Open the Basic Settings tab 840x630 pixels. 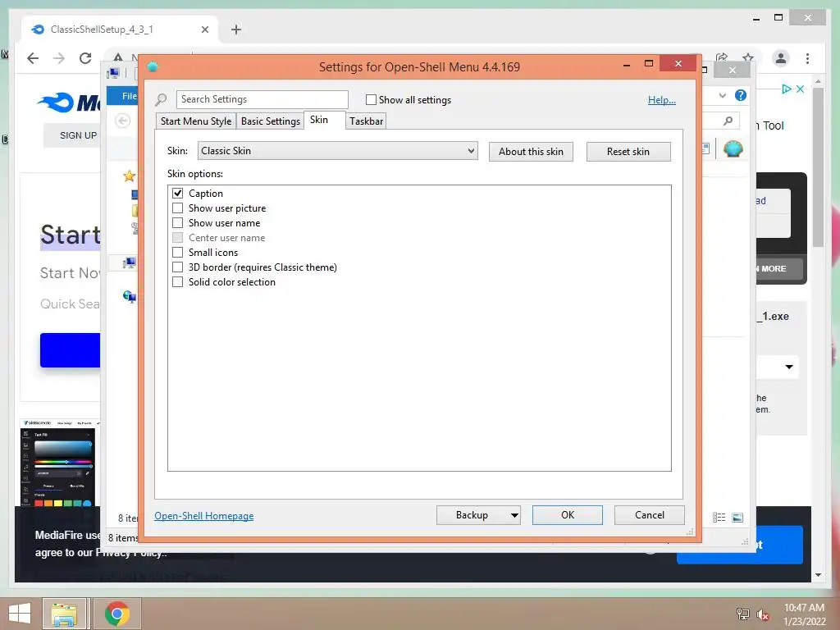pos(271,121)
